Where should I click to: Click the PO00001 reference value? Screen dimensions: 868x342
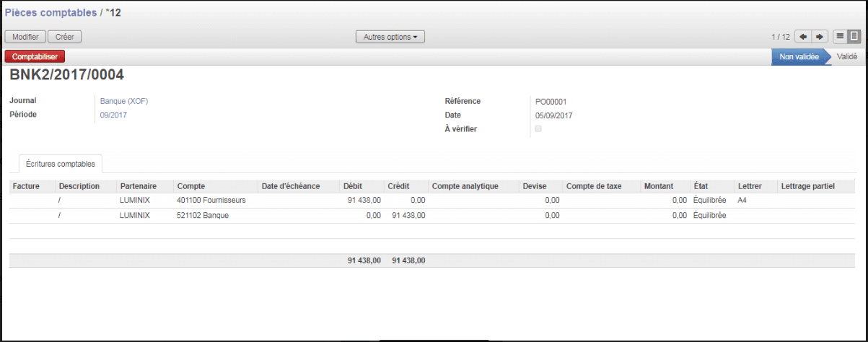pyautogui.click(x=551, y=102)
